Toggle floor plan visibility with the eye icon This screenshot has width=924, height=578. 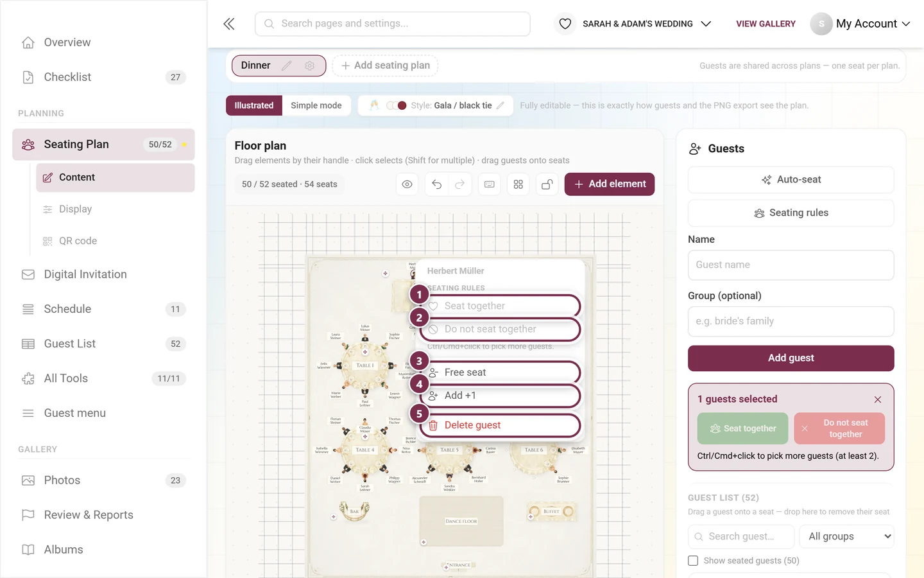[407, 184]
